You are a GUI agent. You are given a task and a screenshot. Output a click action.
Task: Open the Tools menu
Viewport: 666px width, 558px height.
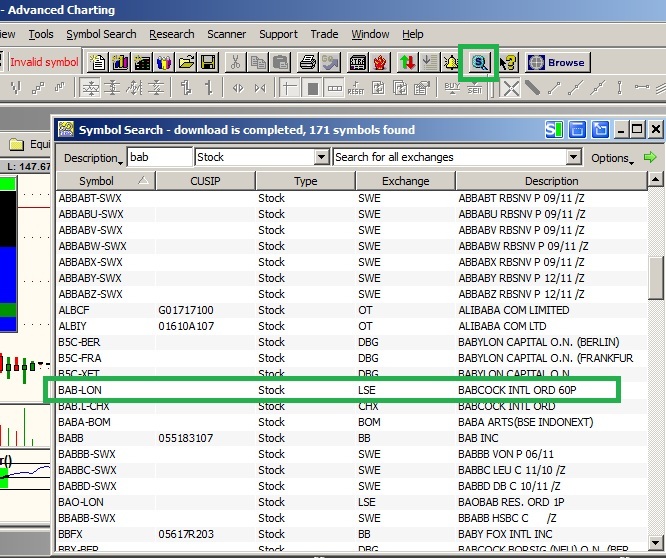tap(41, 34)
